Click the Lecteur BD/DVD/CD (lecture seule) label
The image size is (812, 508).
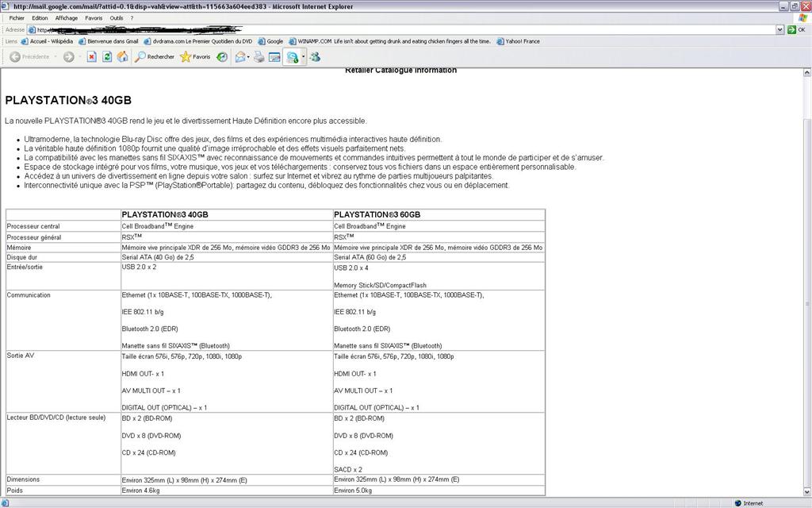pos(56,418)
